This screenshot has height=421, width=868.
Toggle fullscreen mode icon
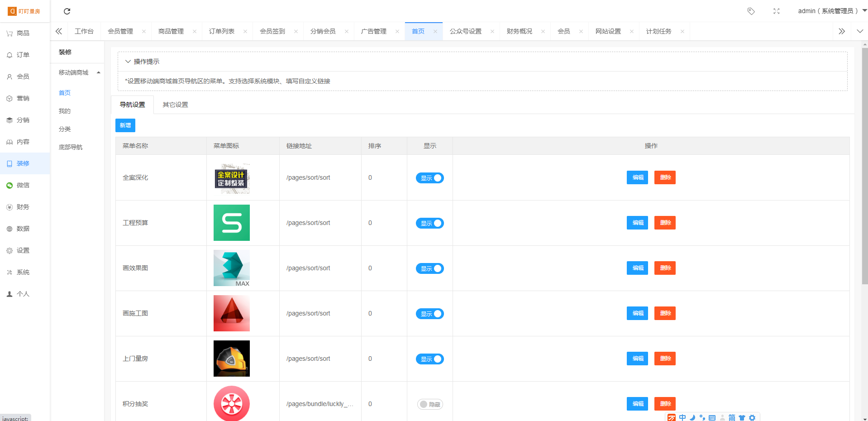tap(777, 11)
